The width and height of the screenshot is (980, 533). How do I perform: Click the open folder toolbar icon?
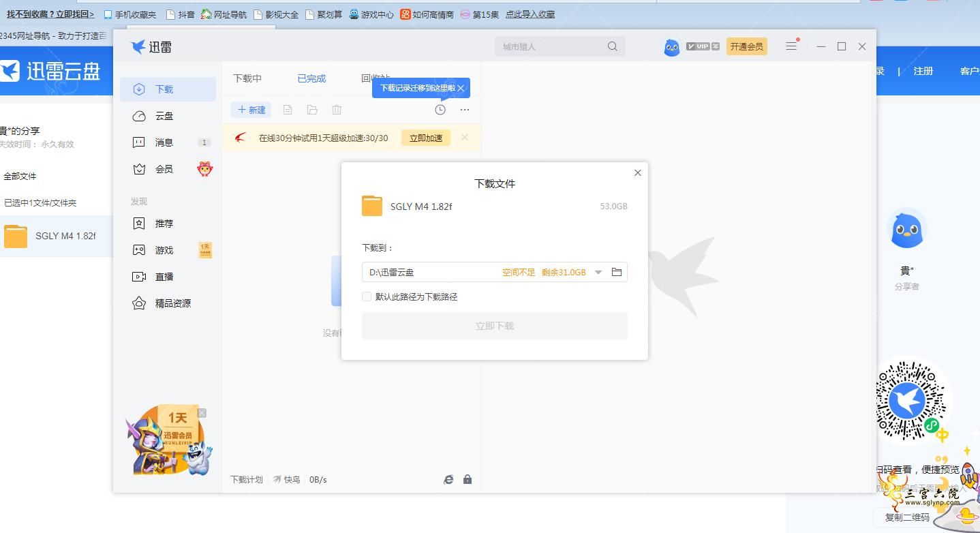coord(312,110)
